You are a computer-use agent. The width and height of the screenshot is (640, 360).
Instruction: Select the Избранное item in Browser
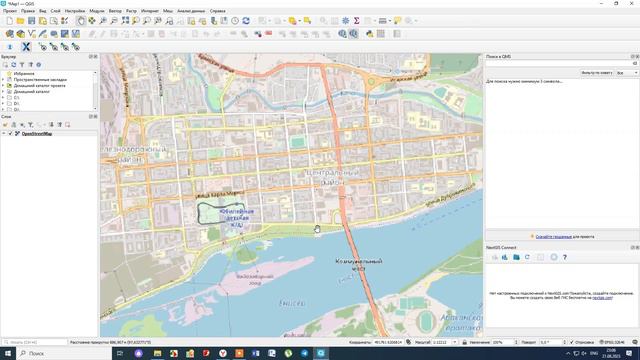click(x=24, y=73)
